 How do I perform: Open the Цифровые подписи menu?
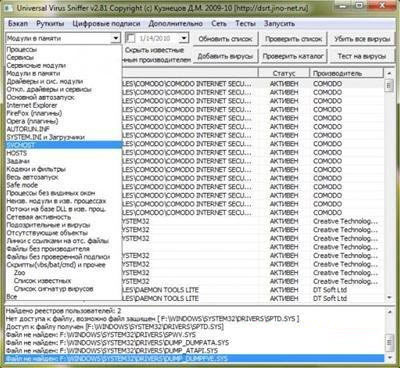106,24
